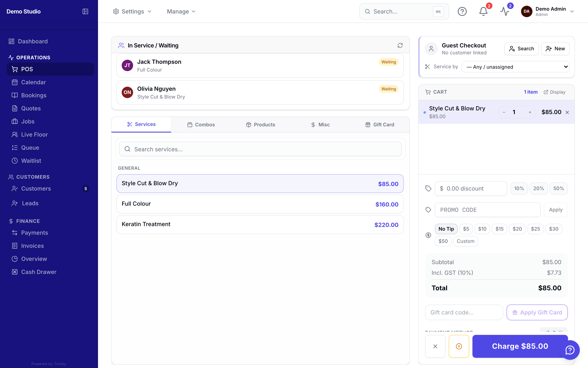Select $30 tip
Image resolution: width=588 pixels, height=368 pixels.
pos(553,229)
